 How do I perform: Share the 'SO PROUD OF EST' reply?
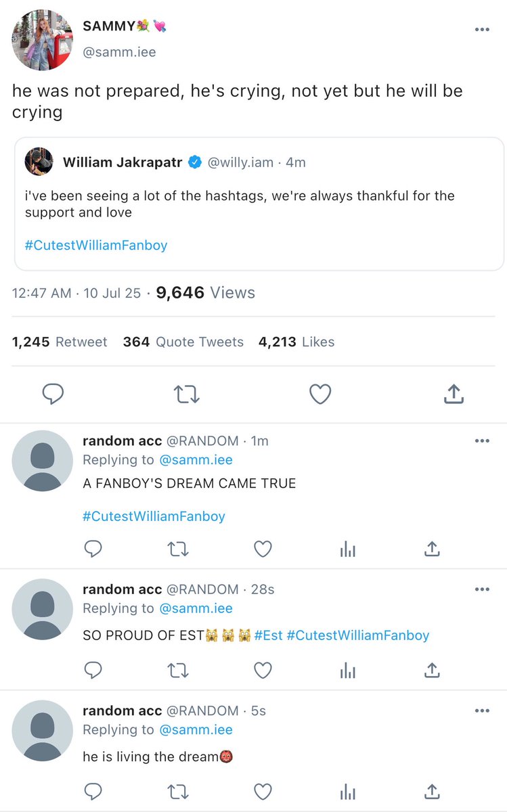click(x=432, y=670)
